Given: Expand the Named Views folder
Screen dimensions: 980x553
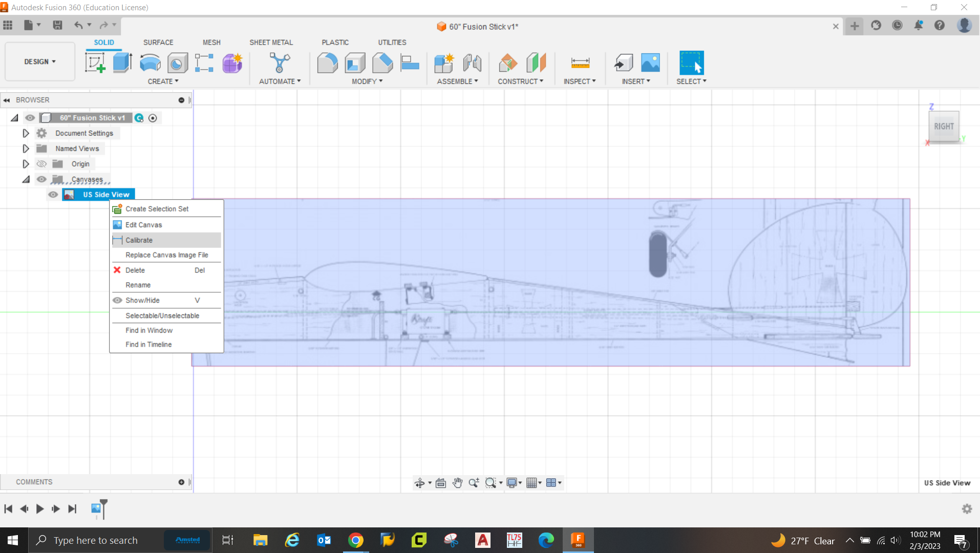Looking at the screenshot, I should (26, 148).
